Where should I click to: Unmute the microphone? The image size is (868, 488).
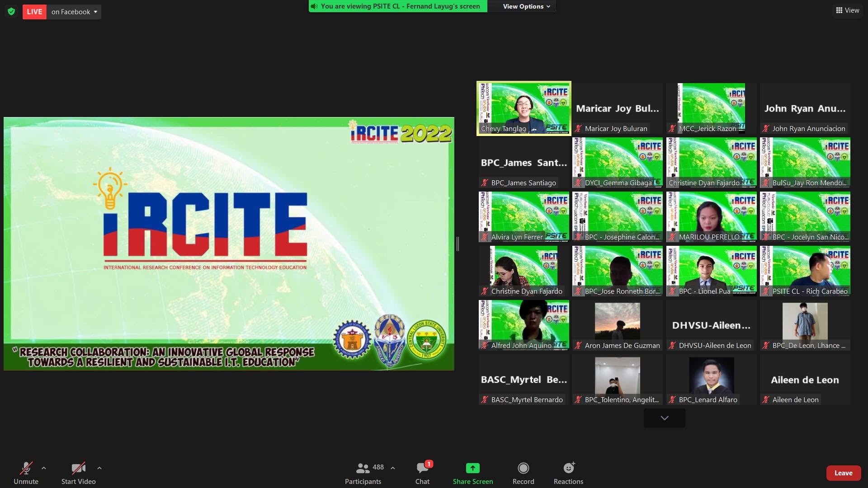(x=26, y=473)
